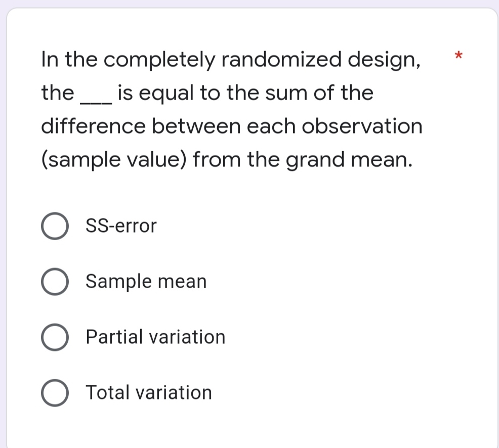Click the circle next to Total variation
Screen dimensions: 499x448
55,393
